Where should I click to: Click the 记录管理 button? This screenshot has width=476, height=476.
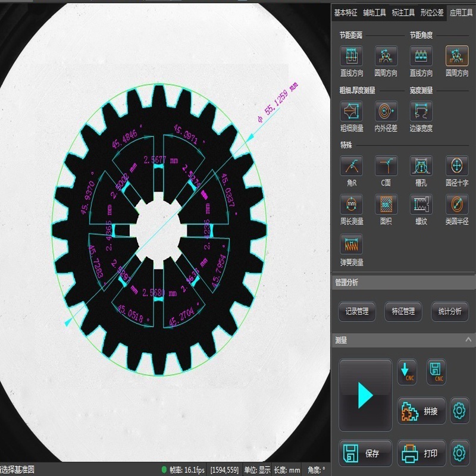[x=357, y=311]
